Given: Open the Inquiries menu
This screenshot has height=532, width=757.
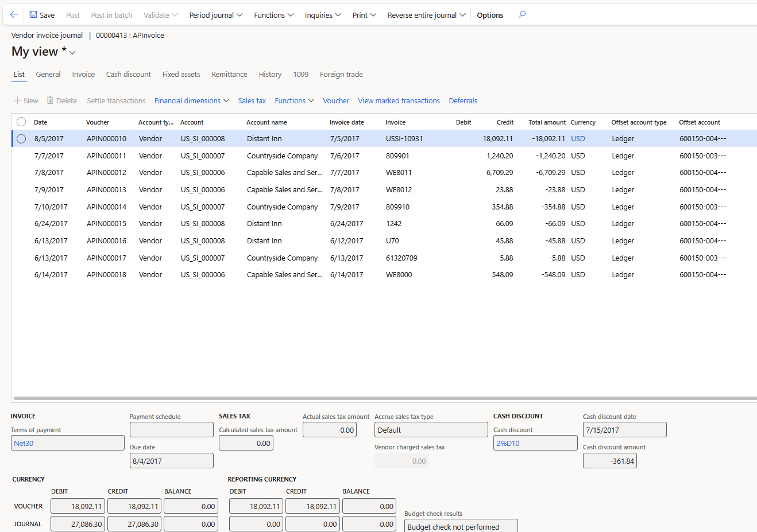Looking at the screenshot, I should point(323,15).
